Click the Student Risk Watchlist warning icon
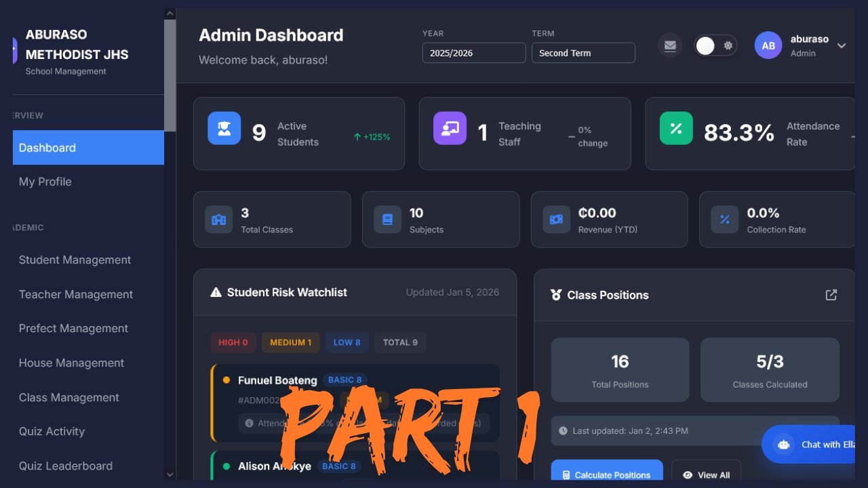This screenshot has width=868, height=488. [x=216, y=292]
